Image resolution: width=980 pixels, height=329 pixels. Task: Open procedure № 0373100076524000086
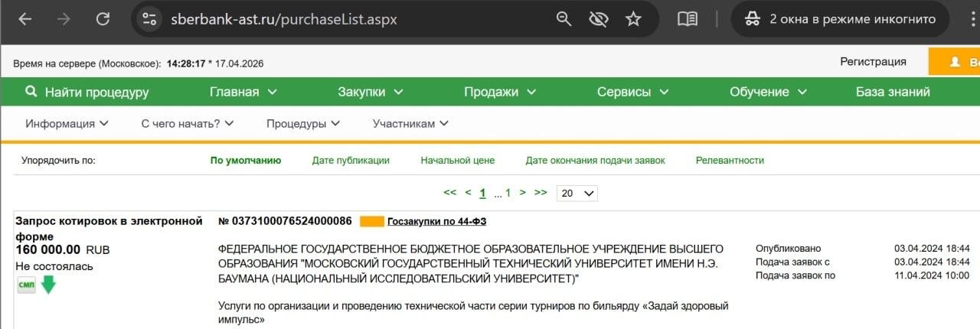click(x=285, y=221)
